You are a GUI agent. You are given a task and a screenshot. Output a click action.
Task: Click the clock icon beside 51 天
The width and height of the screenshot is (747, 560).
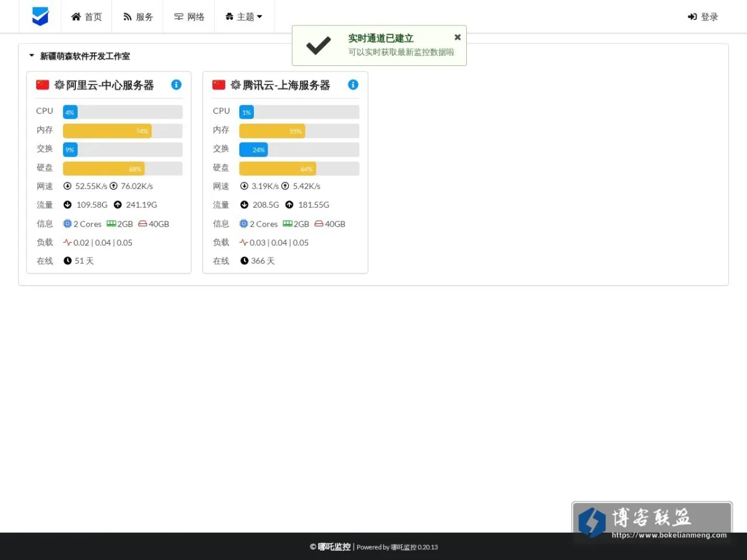pyautogui.click(x=67, y=261)
